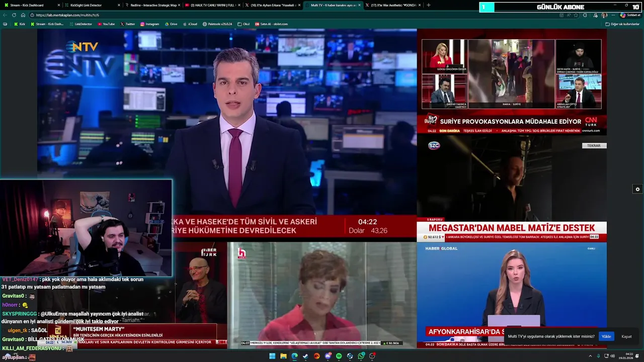This screenshot has height=362, width=644.
Task: Open the clock showing 04:22 19.01.2026
Action: pyautogui.click(x=626, y=356)
